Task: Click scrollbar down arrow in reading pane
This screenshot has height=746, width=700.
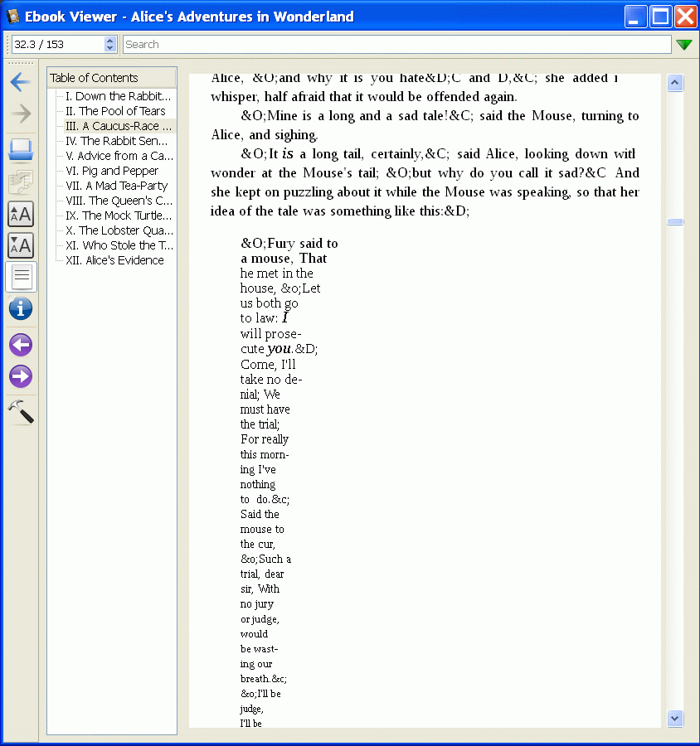Action: pos(675,719)
